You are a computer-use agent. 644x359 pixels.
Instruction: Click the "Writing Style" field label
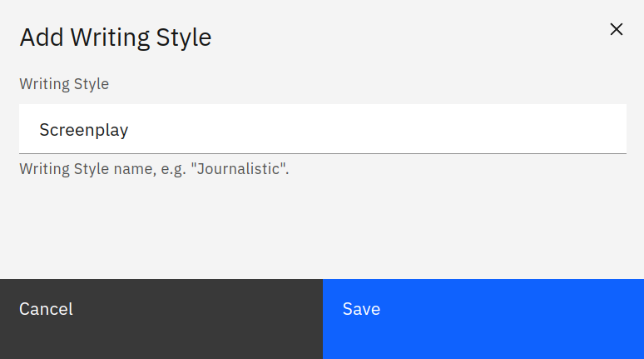pyautogui.click(x=64, y=83)
